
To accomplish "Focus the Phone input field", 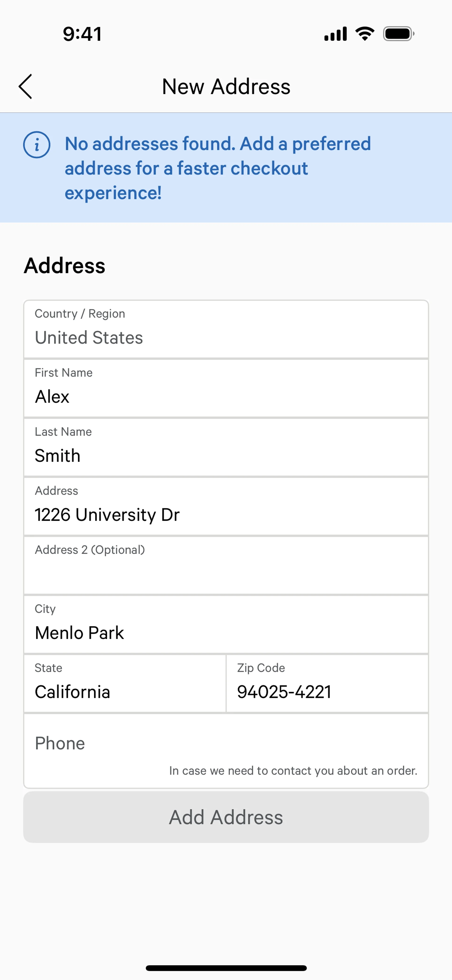I will click(x=226, y=743).
